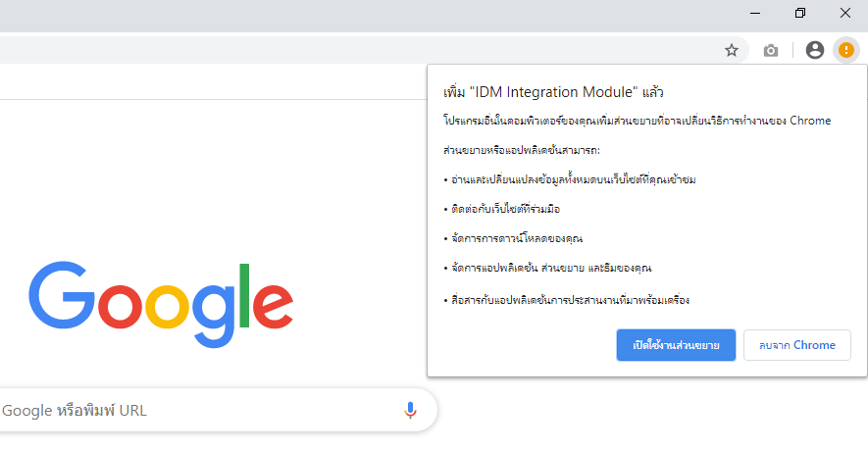Click the blue enable extension button

pos(676,345)
